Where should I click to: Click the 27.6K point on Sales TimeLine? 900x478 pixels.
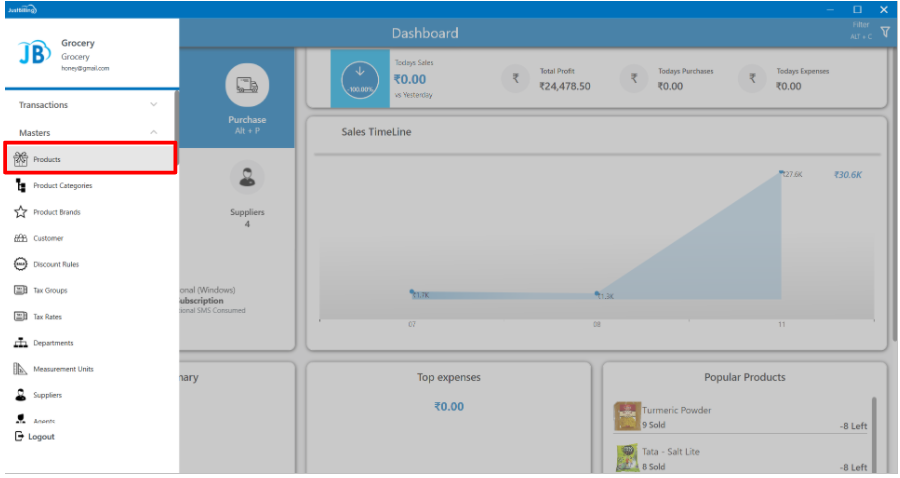coord(781,174)
